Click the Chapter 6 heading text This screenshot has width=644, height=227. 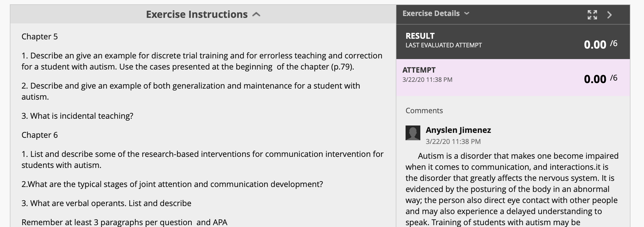coord(40,135)
